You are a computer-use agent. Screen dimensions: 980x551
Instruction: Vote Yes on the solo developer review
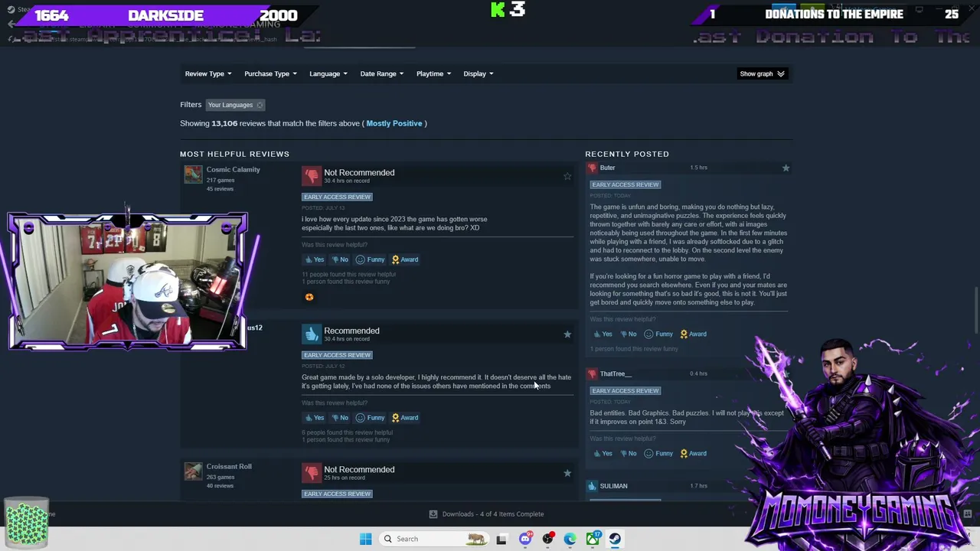tap(315, 418)
